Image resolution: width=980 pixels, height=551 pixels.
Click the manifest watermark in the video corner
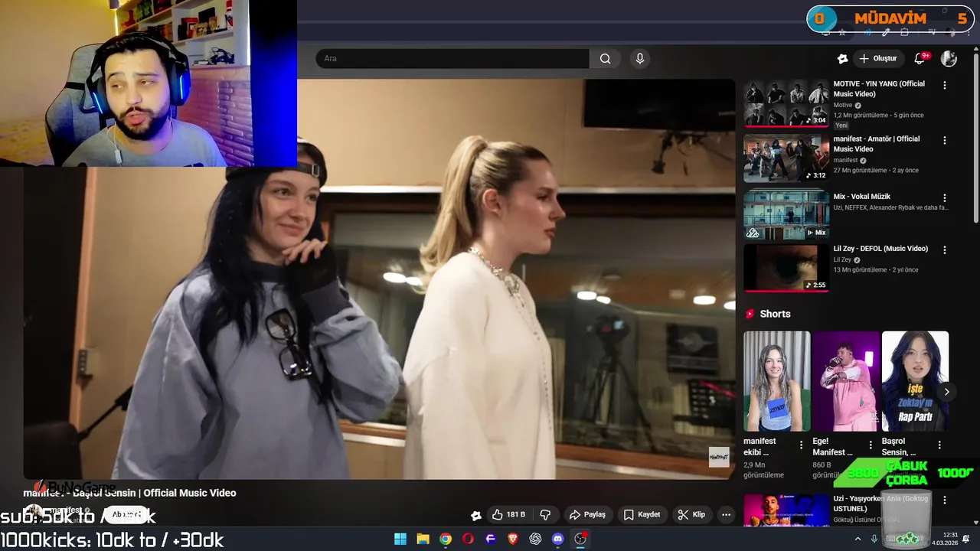click(x=719, y=457)
